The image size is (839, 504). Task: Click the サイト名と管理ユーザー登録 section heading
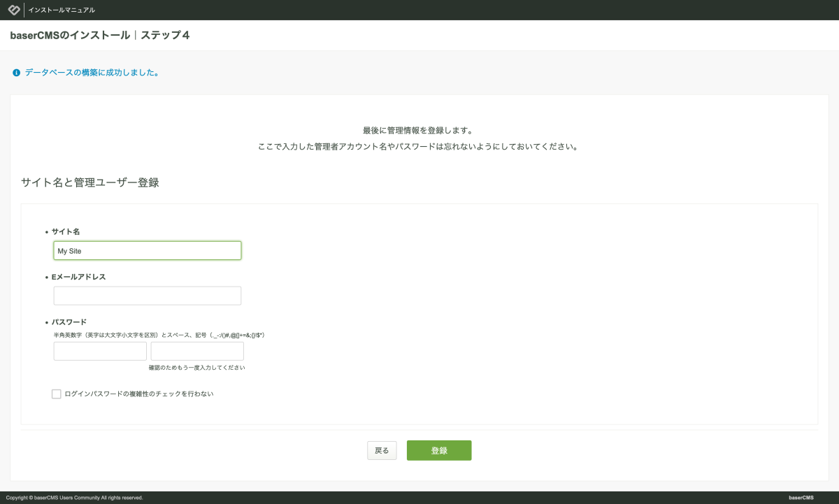[x=90, y=183]
